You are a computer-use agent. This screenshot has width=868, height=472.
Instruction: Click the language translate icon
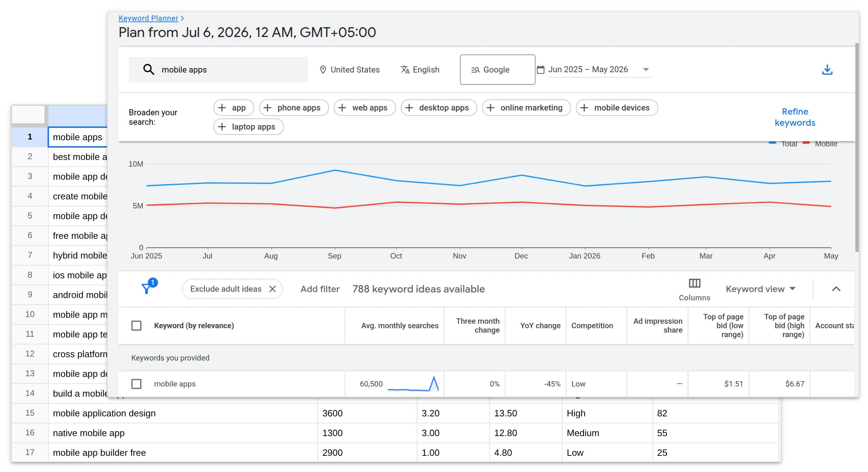[405, 70]
